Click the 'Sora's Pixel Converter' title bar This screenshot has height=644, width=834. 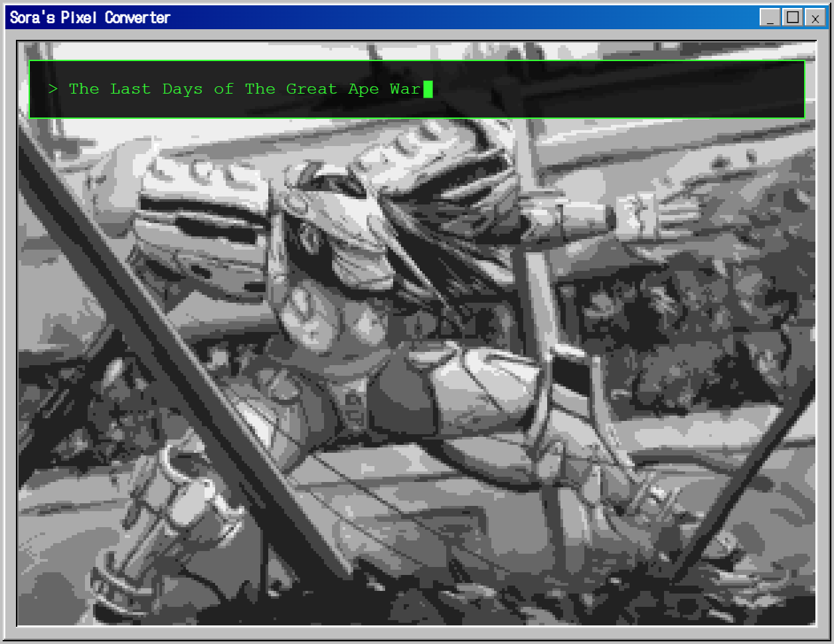click(x=417, y=17)
